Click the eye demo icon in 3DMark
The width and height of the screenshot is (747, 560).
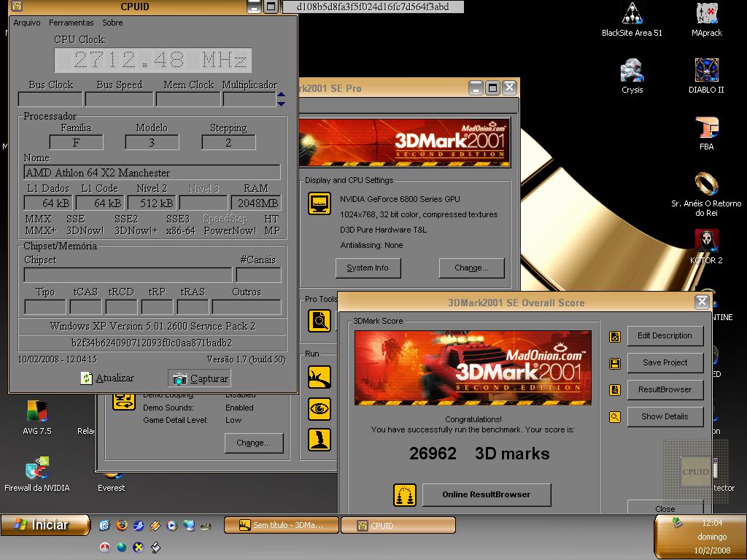pyautogui.click(x=320, y=408)
